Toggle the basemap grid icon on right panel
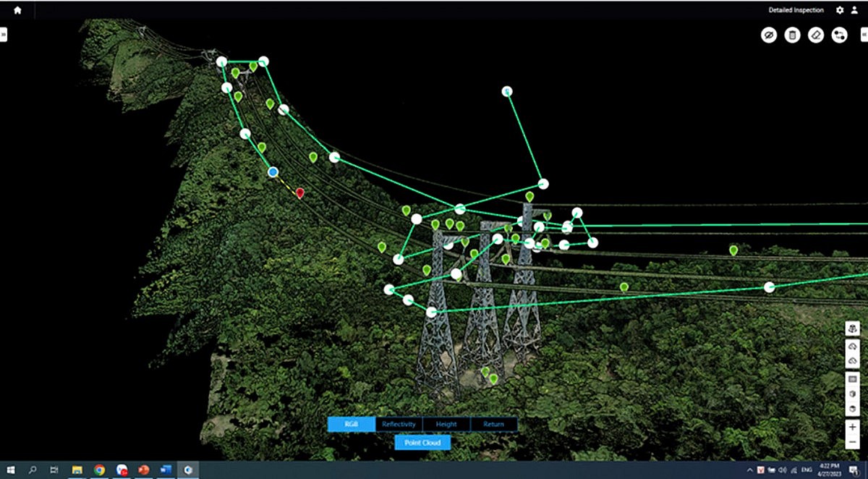The height and width of the screenshot is (479, 868). point(852,377)
